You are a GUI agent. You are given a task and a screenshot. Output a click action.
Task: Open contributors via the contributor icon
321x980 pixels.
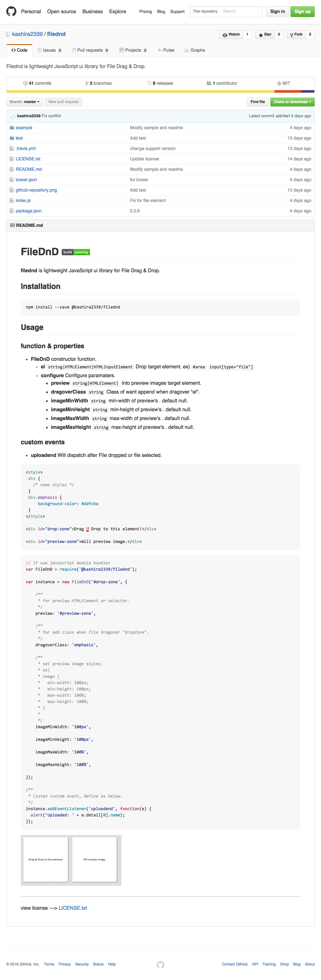point(209,83)
